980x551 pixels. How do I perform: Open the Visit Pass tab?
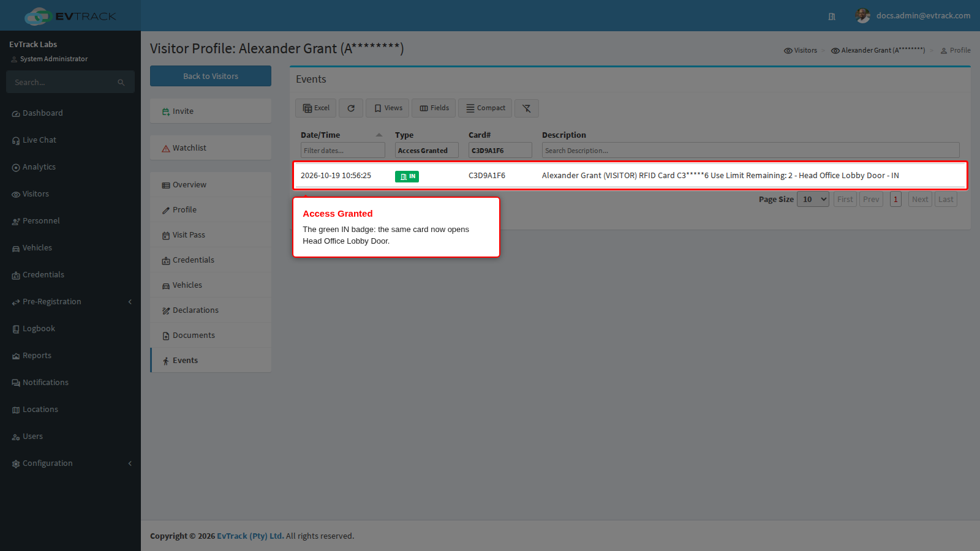(x=211, y=235)
